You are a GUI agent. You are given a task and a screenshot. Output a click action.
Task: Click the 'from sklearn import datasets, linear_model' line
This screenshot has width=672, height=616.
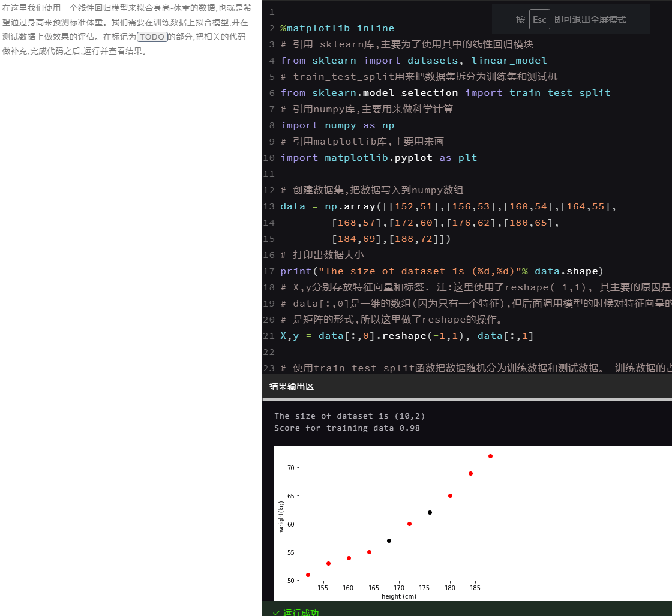413,61
